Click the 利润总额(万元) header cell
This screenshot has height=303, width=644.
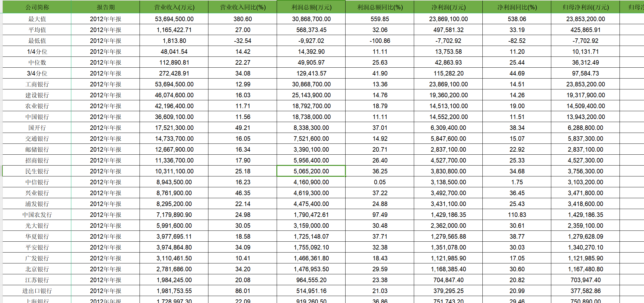311,7
